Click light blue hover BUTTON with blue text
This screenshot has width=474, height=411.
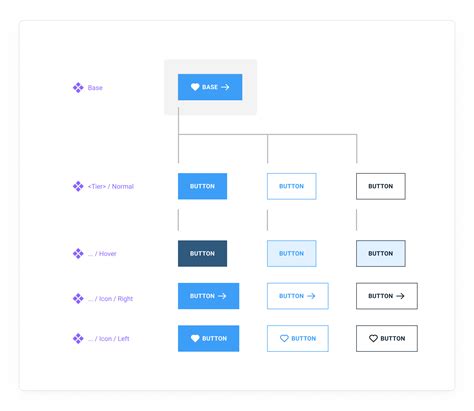tap(292, 253)
